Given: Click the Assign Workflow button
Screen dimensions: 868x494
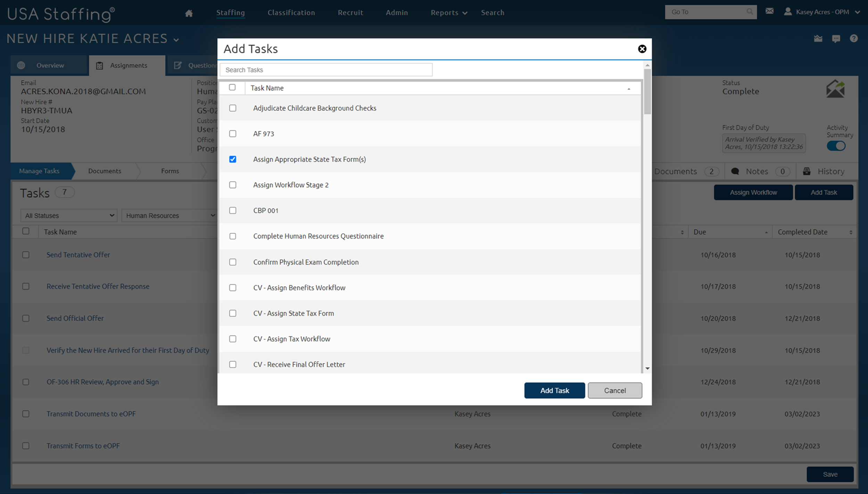Looking at the screenshot, I should [753, 192].
